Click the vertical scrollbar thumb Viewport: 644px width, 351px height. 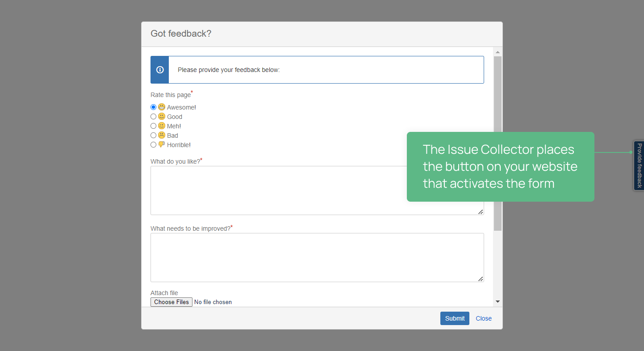click(498, 143)
